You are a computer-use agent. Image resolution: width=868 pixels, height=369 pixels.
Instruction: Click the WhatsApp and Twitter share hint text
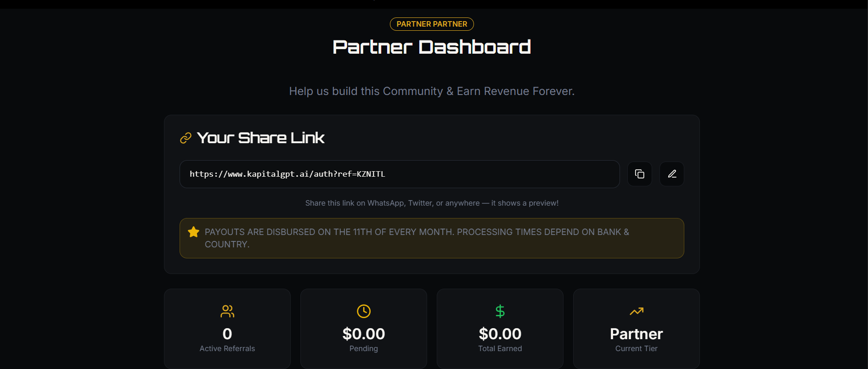click(x=432, y=203)
